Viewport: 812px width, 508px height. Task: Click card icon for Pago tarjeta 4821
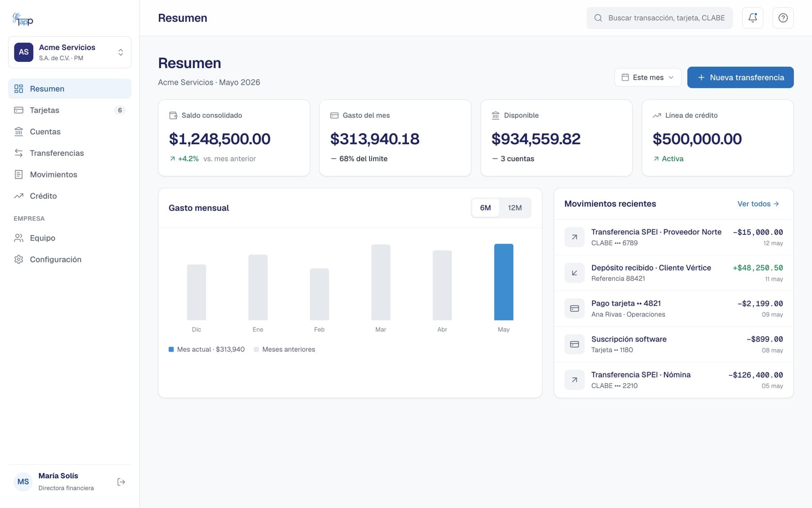click(574, 308)
